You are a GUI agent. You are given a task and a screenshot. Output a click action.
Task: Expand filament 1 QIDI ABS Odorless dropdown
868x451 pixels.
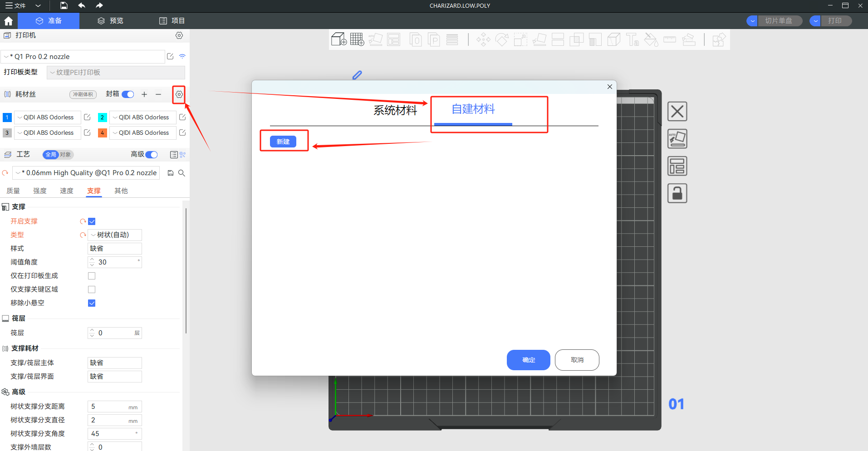click(47, 118)
